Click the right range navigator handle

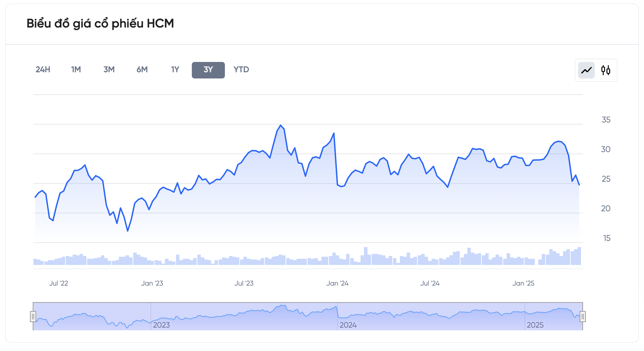(x=583, y=316)
